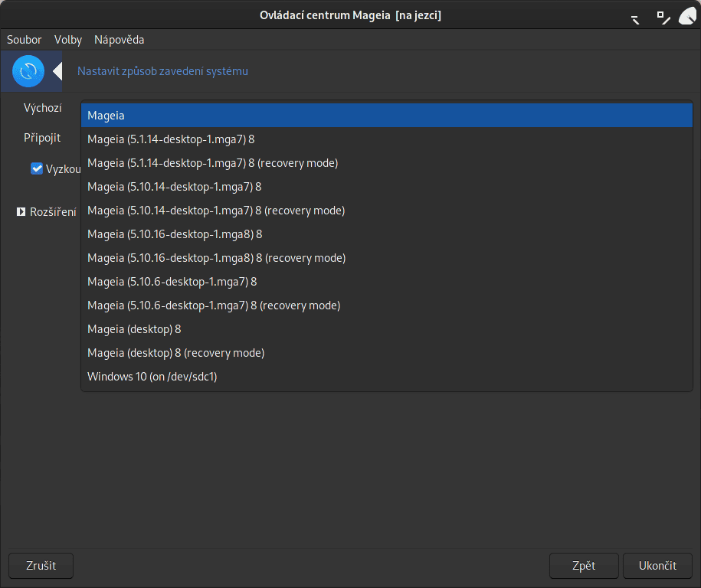
Task: Uncheck the Vyzkoušet checkbox
Action: pos(37,168)
